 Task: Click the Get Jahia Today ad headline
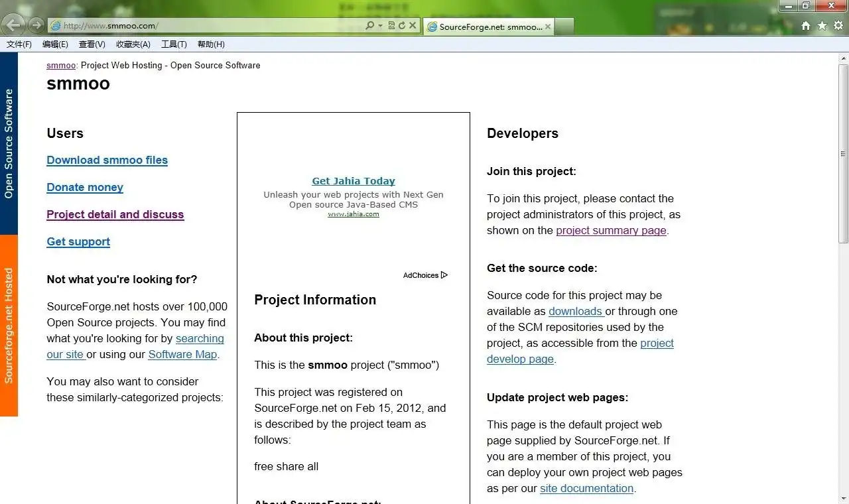click(354, 181)
